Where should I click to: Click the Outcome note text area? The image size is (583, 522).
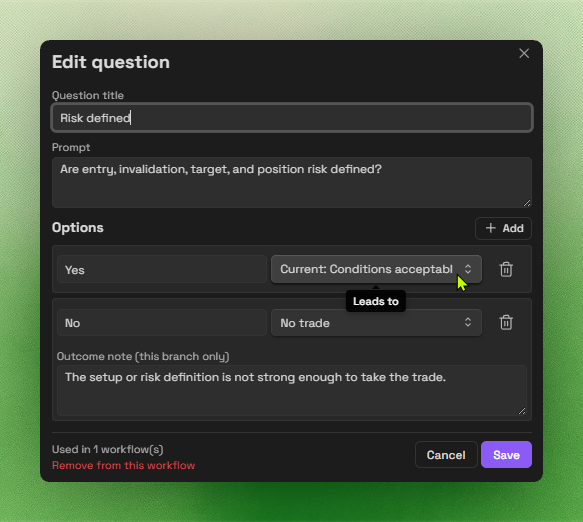292,390
